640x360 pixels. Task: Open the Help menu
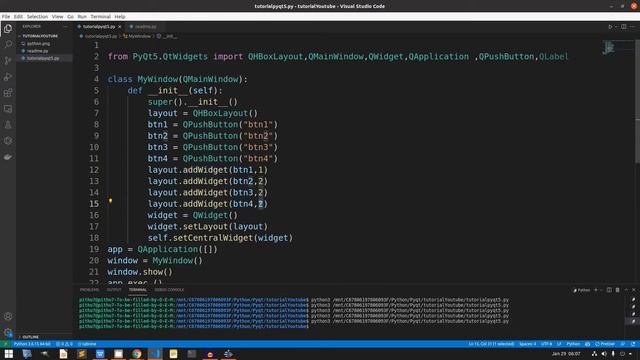(120, 17)
